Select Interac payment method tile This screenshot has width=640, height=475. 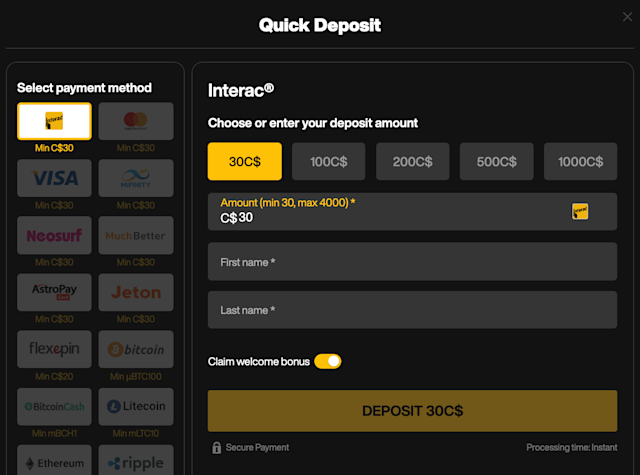54,121
